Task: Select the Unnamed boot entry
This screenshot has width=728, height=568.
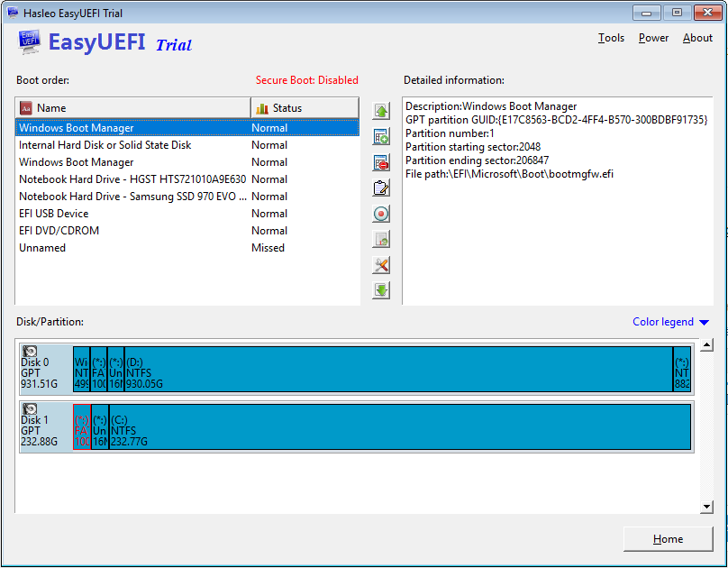Action: pyautogui.click(x=187, y=248)
